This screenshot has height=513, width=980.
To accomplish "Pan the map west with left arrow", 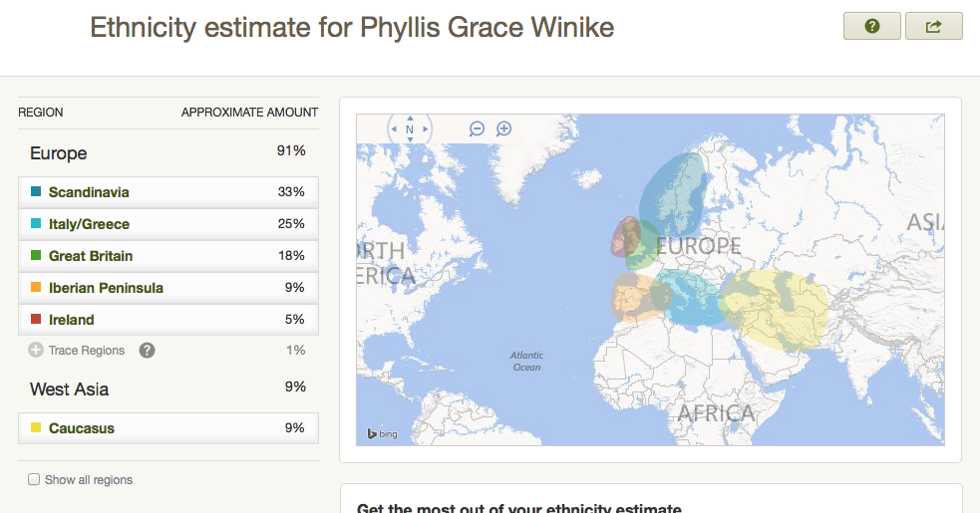I will (x=394, y=129).
